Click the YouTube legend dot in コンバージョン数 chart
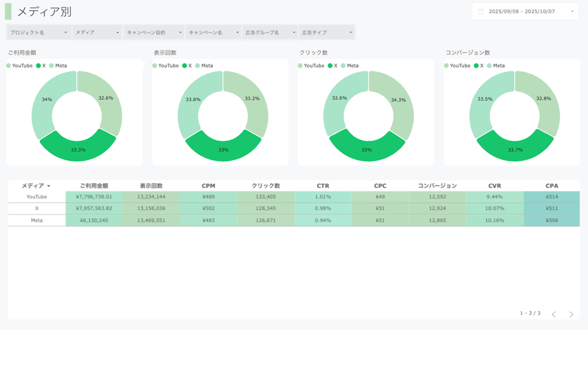588x372 pixels. [446, 65]
